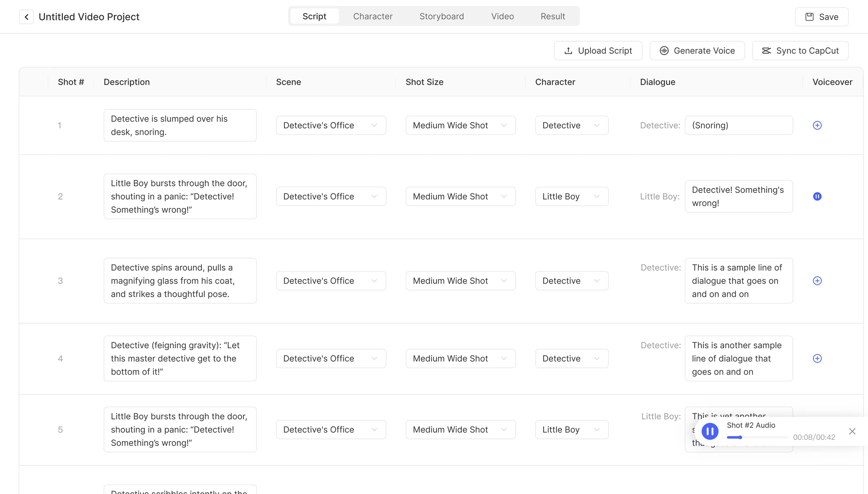The height and width of the screenshot is (494, 868).
Task: Edit shot 2 dialogue 'Detective! Something's wrong!'
Action: (x=739, y=196)
